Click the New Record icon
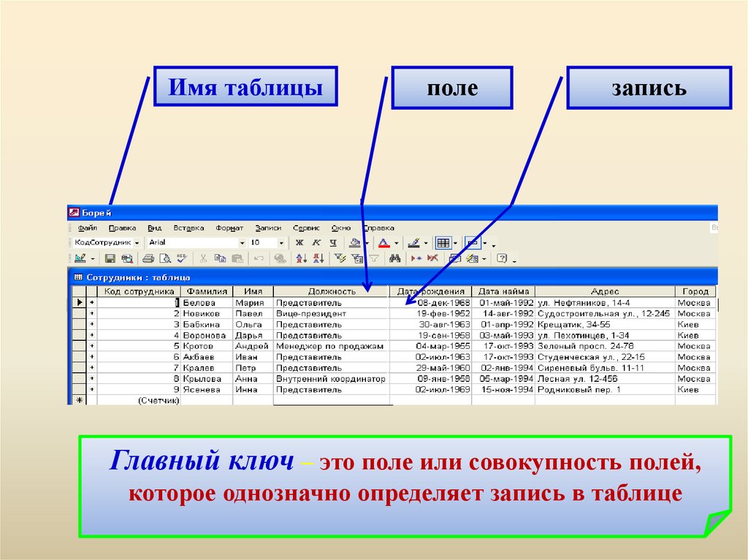748x560 pixels. 416,258
